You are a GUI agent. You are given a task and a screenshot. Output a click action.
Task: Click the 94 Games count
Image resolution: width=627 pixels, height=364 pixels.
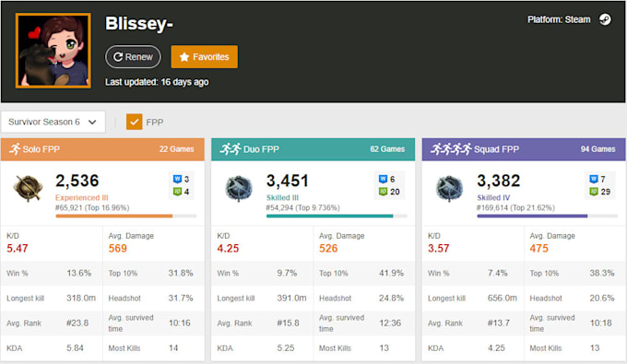[x=597, y=149]
